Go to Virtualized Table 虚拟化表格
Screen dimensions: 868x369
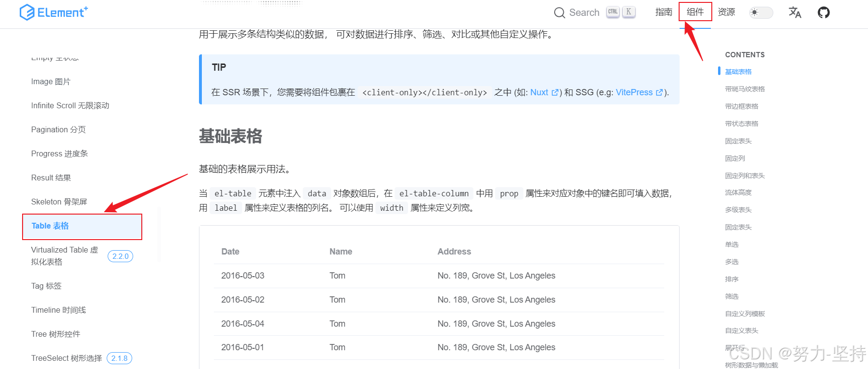(64, 255)
